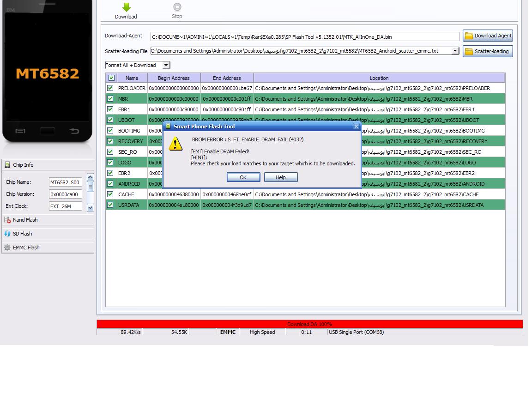Select the PRELOADER location path cell
The height and width of the screenshot is (399, 532).
pyautogui.click(x=379, y=88)
